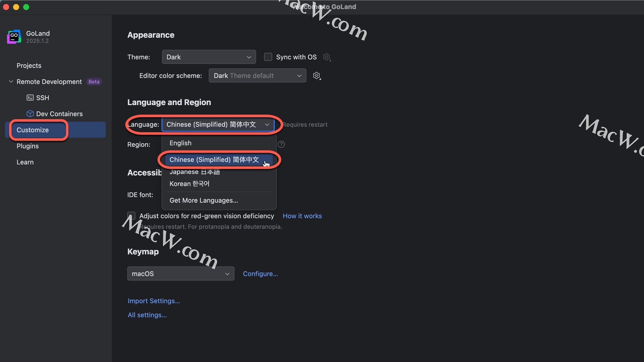
Task: Collapse the Language dropdown combo box
Action: point(218,124)
